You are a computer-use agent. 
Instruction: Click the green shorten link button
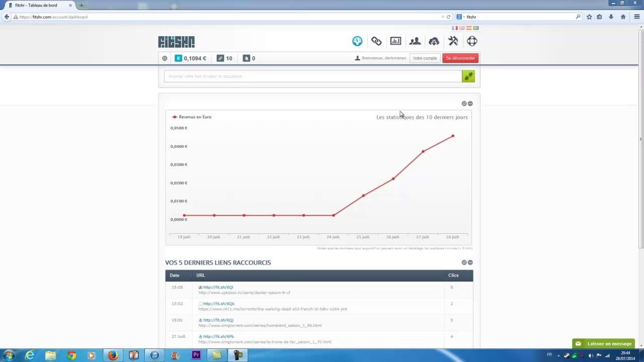pos(468,76)
